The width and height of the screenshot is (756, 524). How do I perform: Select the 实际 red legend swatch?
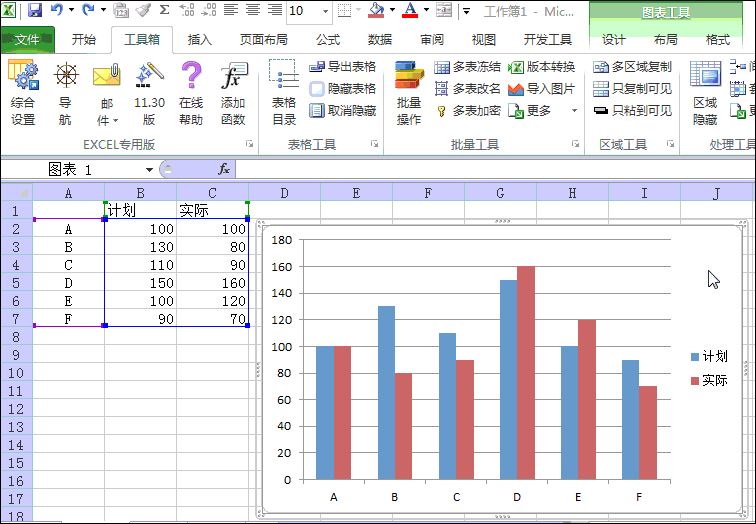[x=696, y=381]
